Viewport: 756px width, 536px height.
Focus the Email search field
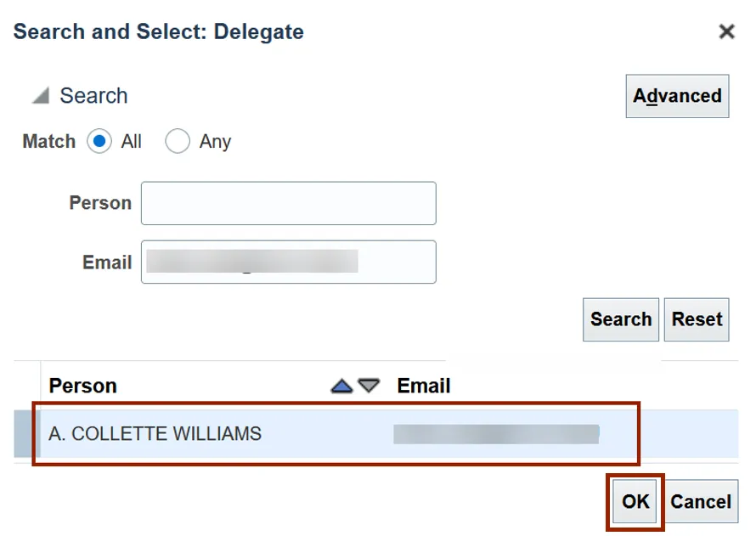click(288, 262)
